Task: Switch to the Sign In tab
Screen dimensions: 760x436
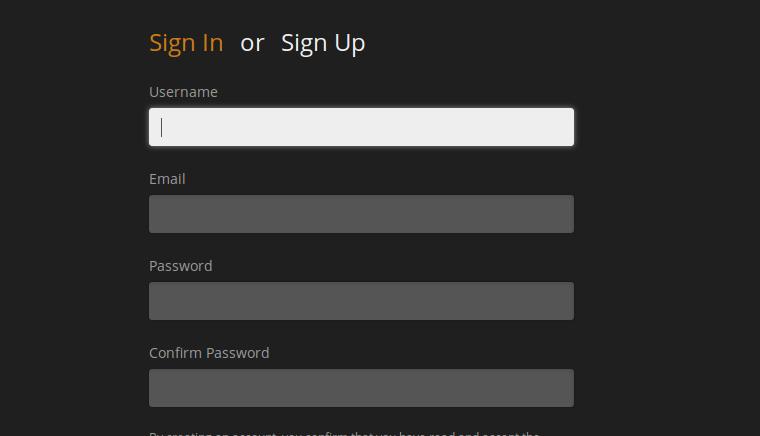Action: [186, 44]
